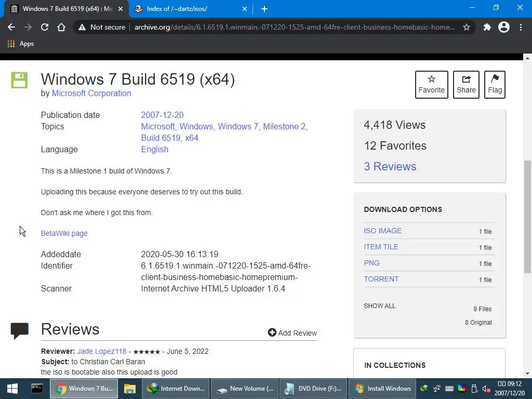Minimize the Chrome window
The height and width of the screenshot is (399, 532).
coord(472,7)
